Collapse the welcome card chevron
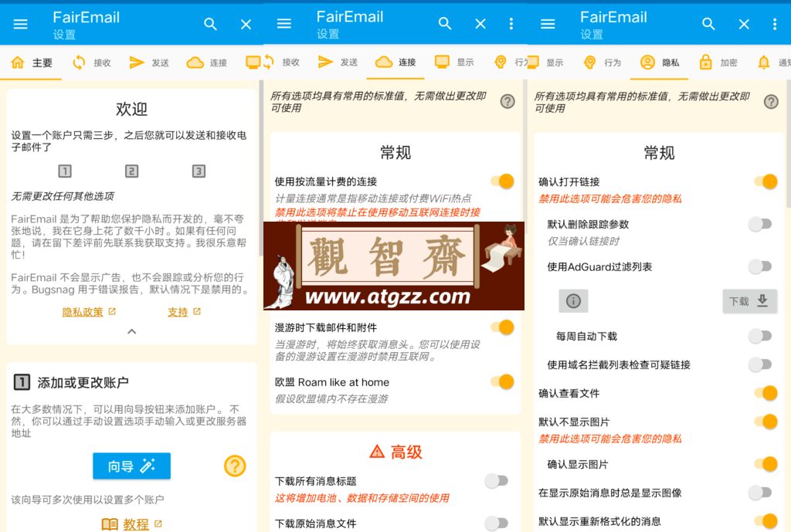 point(131,331)
